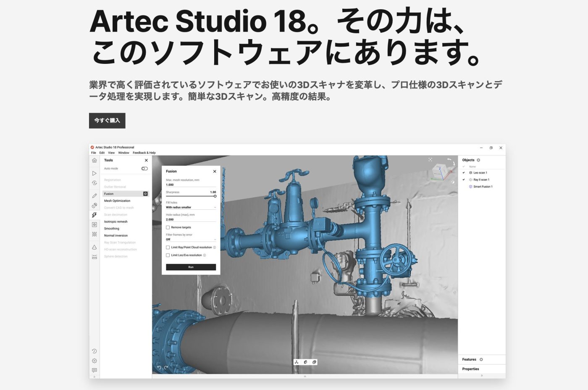This screenshot has width=588, height=390.
Task: Enable Limit Ray/Point Cloud resolution checkbox
Action: [168, 248]
